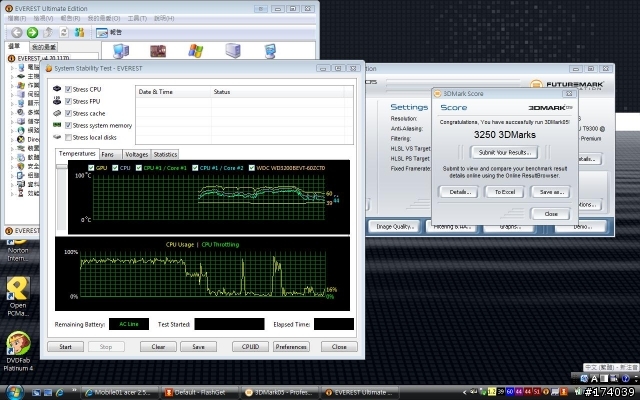
Task: Switch to the Fans tab
Action: point(110,155)
